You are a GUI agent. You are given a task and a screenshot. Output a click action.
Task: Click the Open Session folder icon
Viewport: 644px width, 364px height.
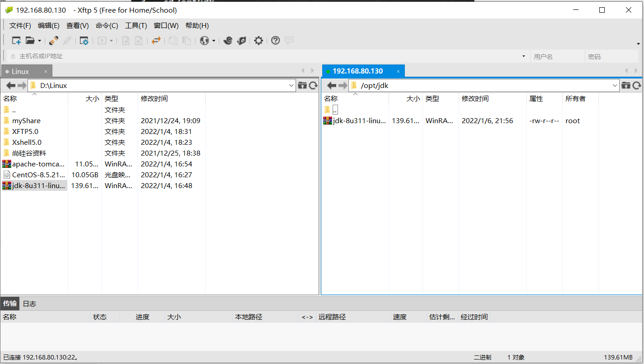tap(30, 41)
